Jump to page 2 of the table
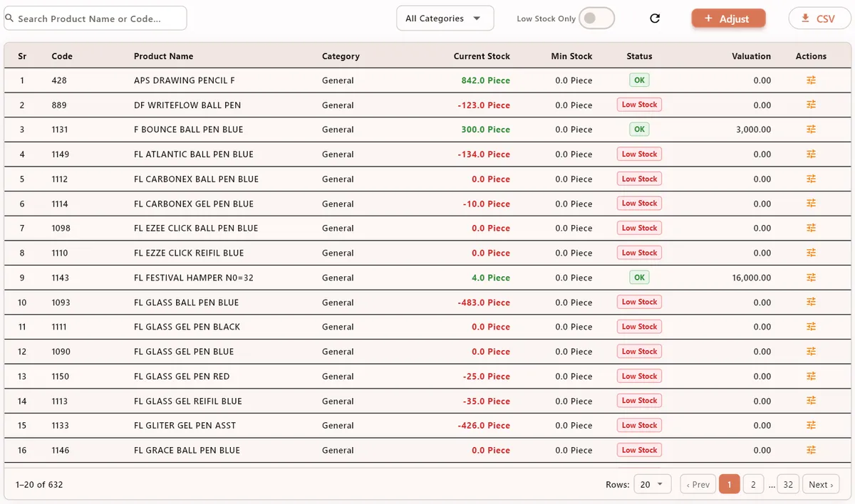The image size is (855, 504). pyautogui.click(x=753, y=483)
